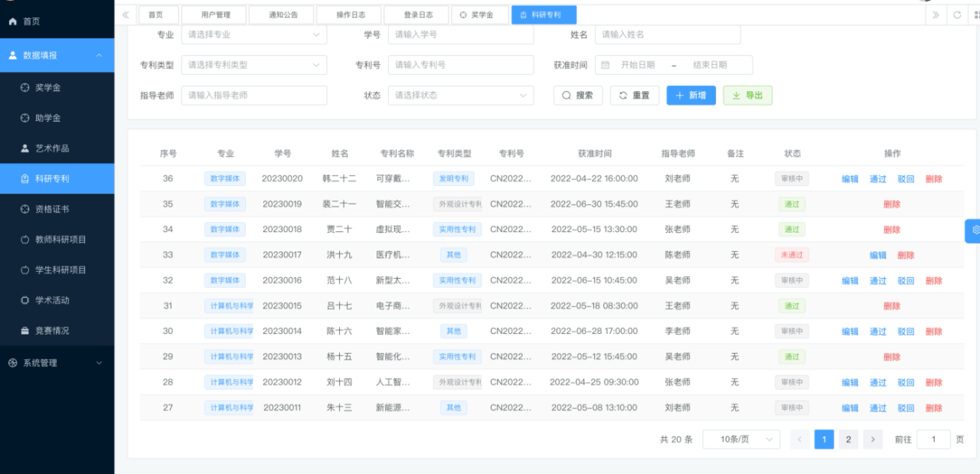Click the 学生科研项目 sidebar icon
The image size is (980, 474).
(25, 270)
